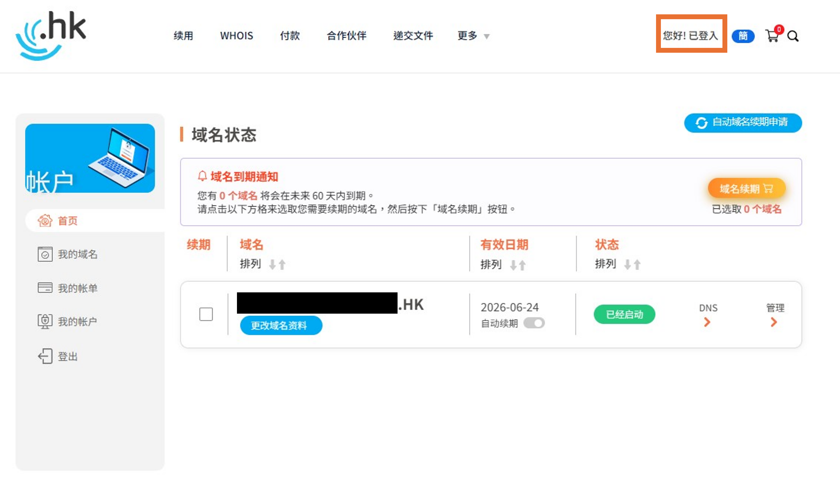Open 我的域名 via its sidebar icon
The width and height of the screenshot is (840, 504).
tap(45, 254)
